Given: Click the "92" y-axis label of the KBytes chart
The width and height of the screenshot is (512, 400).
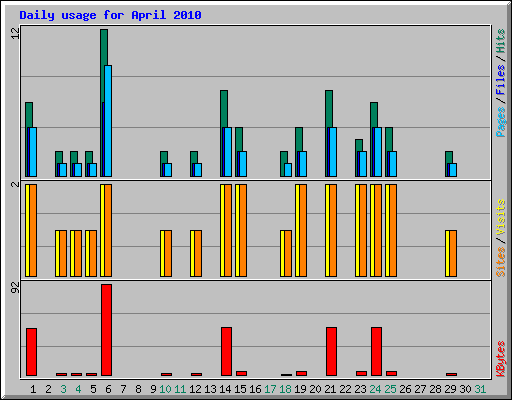Looking at the screenshot, I should (x=15, y=287).
